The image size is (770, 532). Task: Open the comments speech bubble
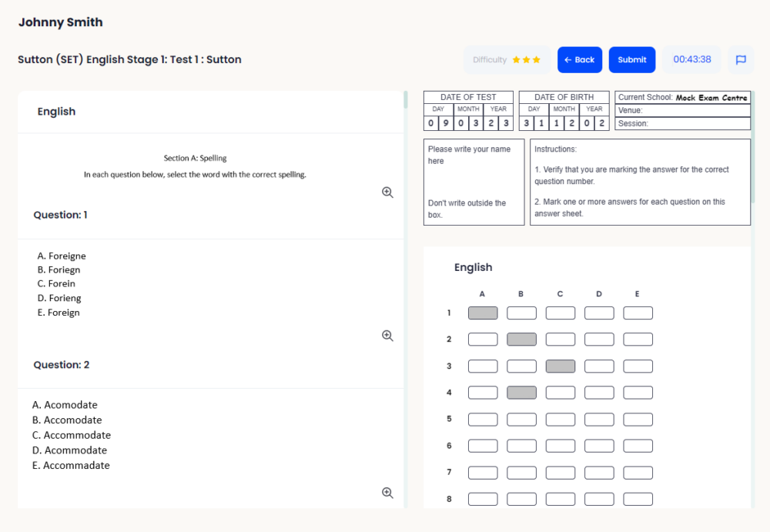coord(740,59)
